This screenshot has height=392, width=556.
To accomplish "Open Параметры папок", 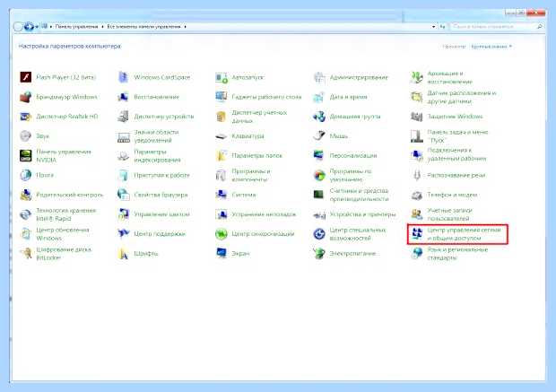I will 249,155.
